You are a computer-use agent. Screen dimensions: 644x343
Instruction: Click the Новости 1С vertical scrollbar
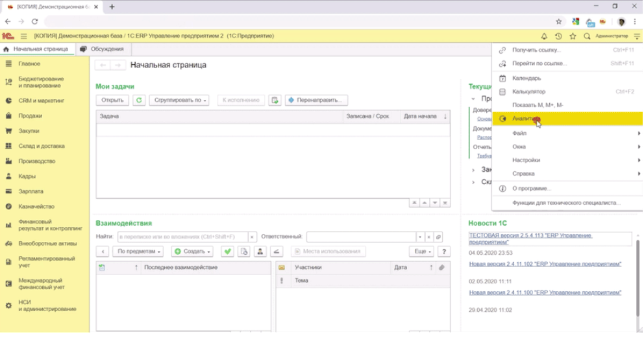(638, 279)
